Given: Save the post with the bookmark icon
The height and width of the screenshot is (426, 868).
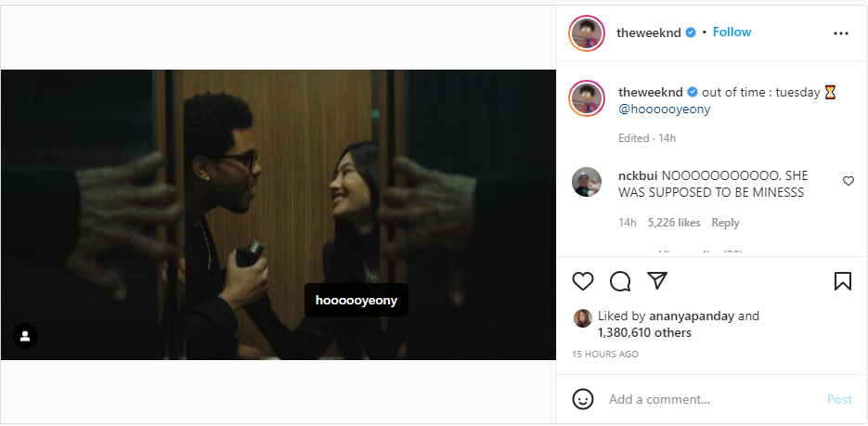Looking at the screenshot, I should click(842, 281).
